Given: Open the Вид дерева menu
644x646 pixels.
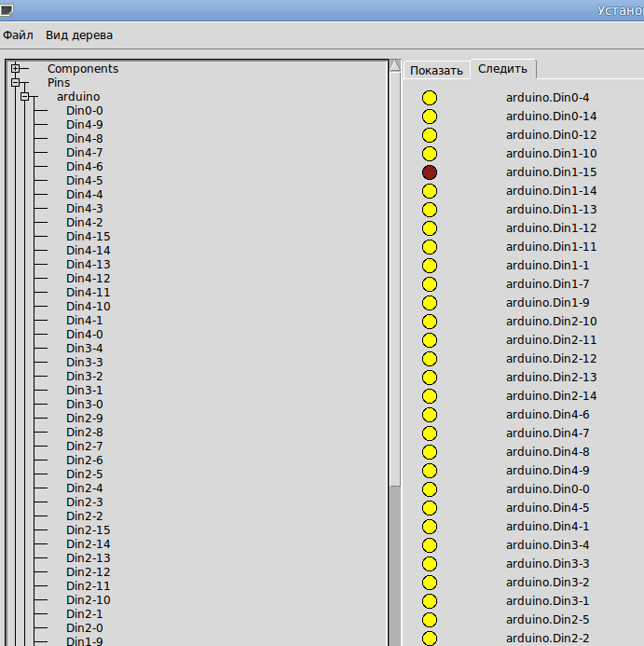Looking at the screenshot, I should click(x=79, y=35).
